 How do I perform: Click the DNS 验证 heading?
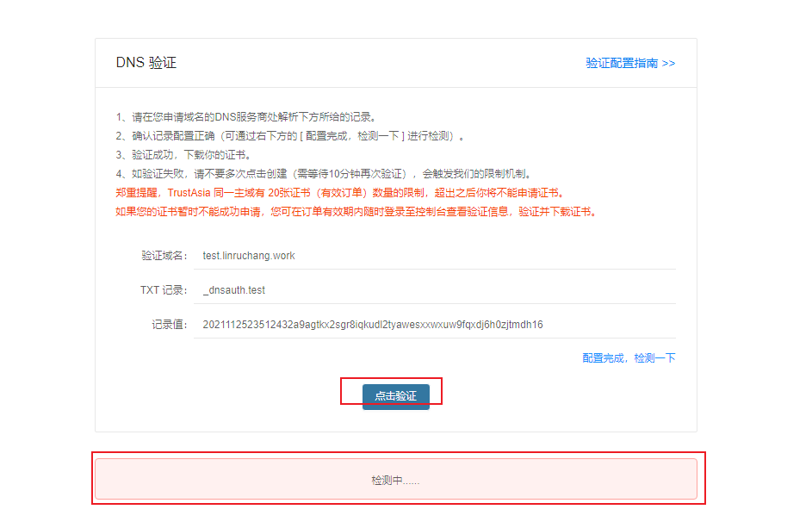[x=146, y=63]
